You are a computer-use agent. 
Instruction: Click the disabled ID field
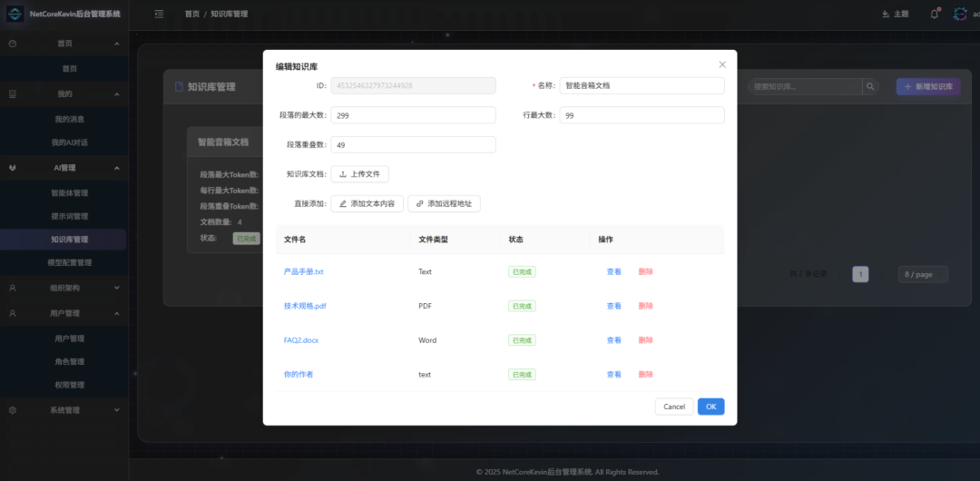click(413, 85)
